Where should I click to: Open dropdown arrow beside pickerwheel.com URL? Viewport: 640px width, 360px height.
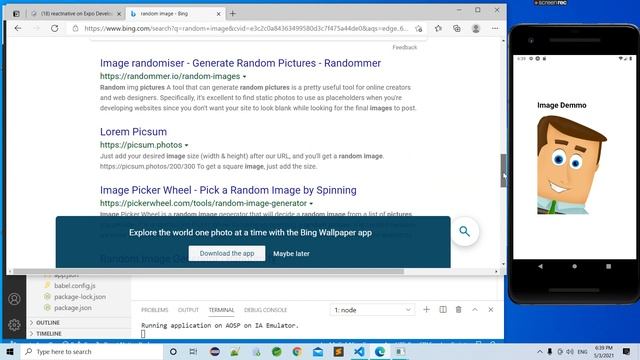click(x=311, y=203)
